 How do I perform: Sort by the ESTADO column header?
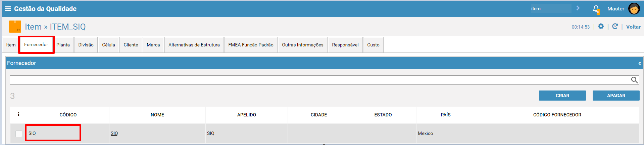[383, 115]
